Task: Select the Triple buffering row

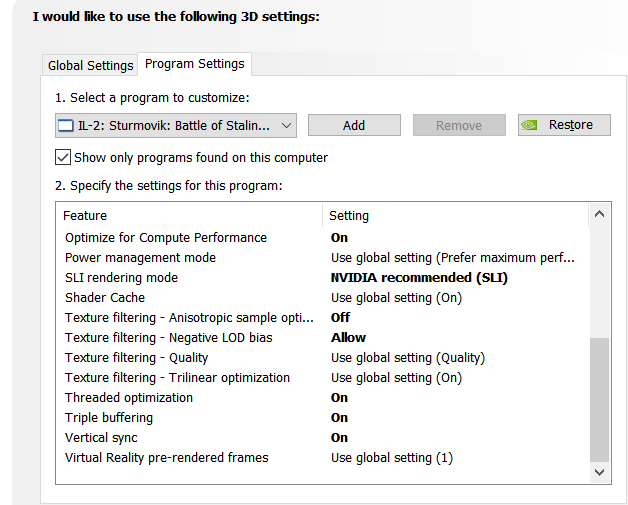Action: click(x=322, y=418)
